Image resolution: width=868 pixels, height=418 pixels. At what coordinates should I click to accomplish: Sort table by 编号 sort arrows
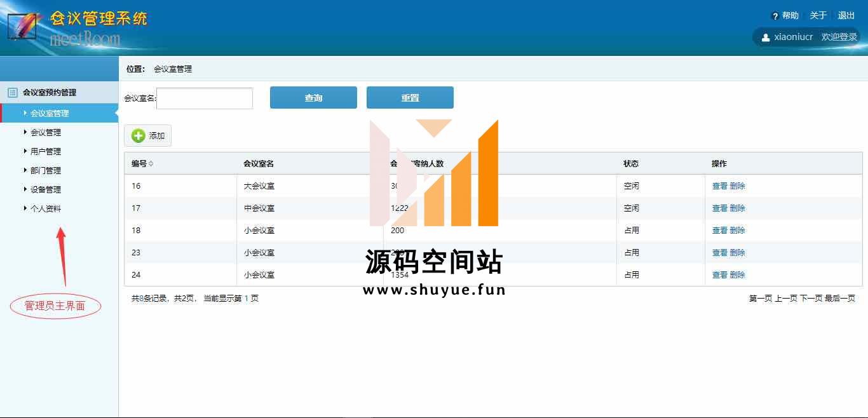coord(151,164)
